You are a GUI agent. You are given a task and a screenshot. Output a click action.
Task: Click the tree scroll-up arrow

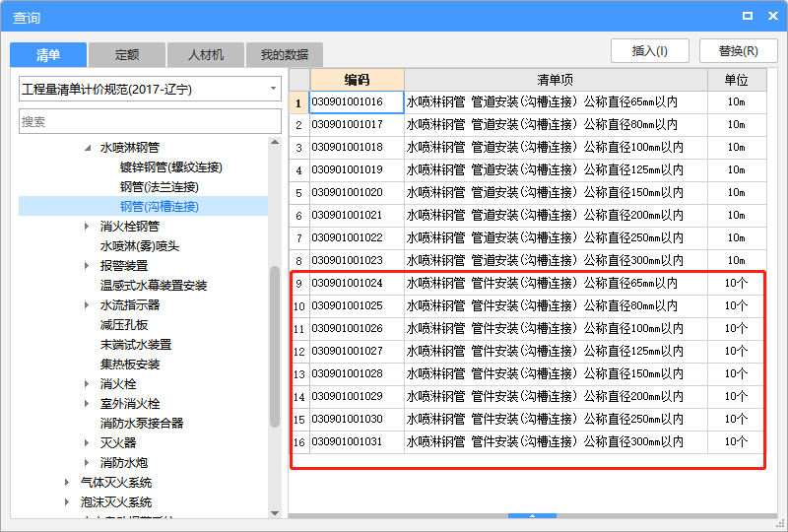[x=275, y=142]
